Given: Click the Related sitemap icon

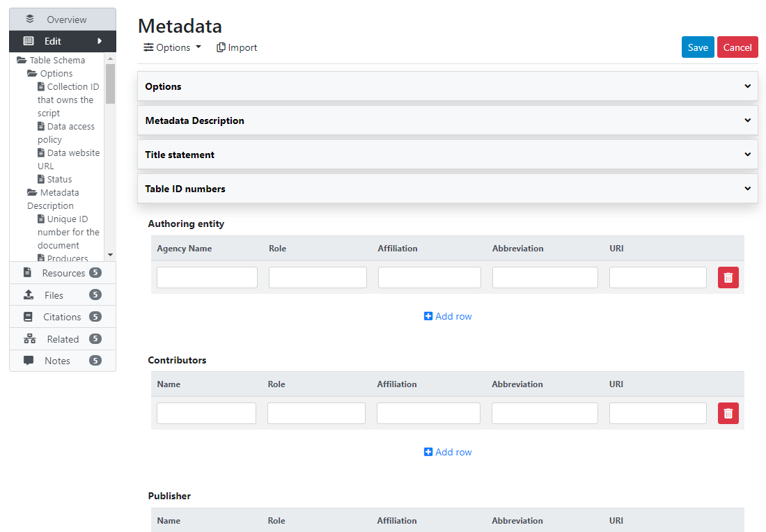Looking at the screenshot, I should click(30, 338).
